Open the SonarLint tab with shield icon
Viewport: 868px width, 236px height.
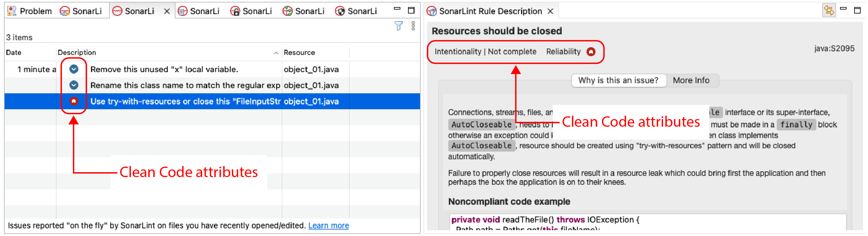tap(356, 11)
